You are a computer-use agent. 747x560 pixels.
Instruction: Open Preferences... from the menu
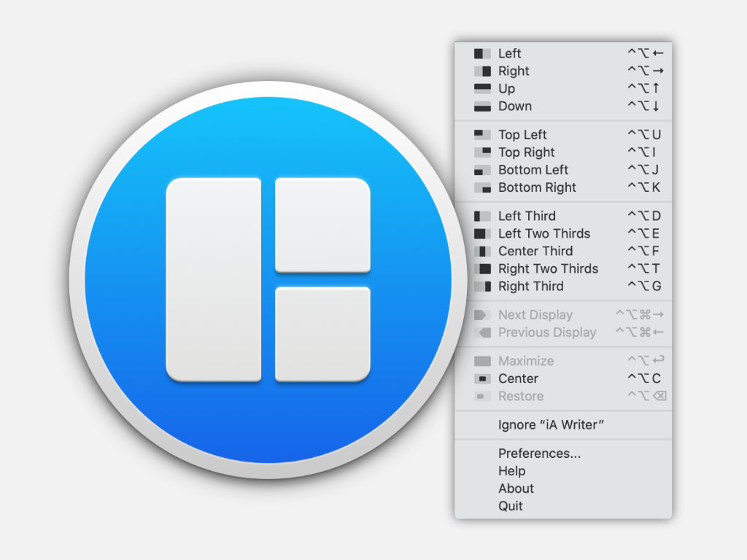(563, 454)
